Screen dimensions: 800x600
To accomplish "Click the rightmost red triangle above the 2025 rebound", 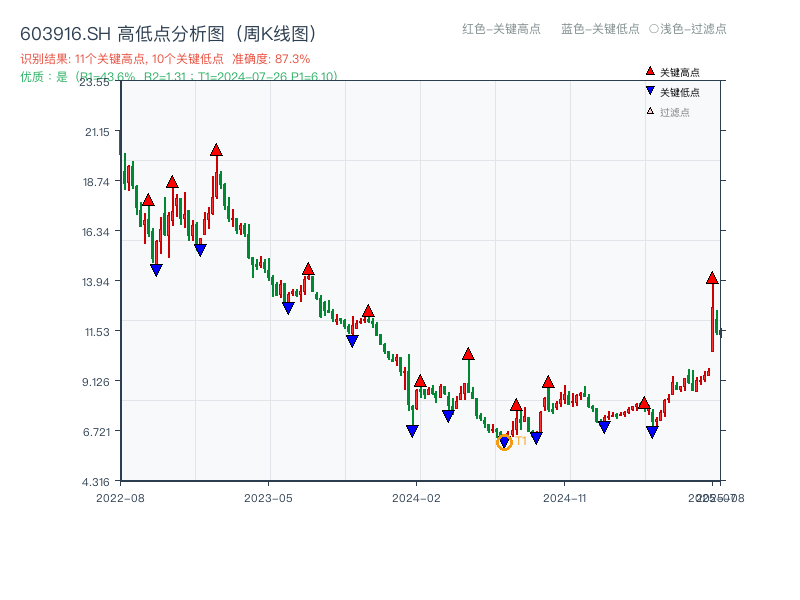I will tap(712, 278).
